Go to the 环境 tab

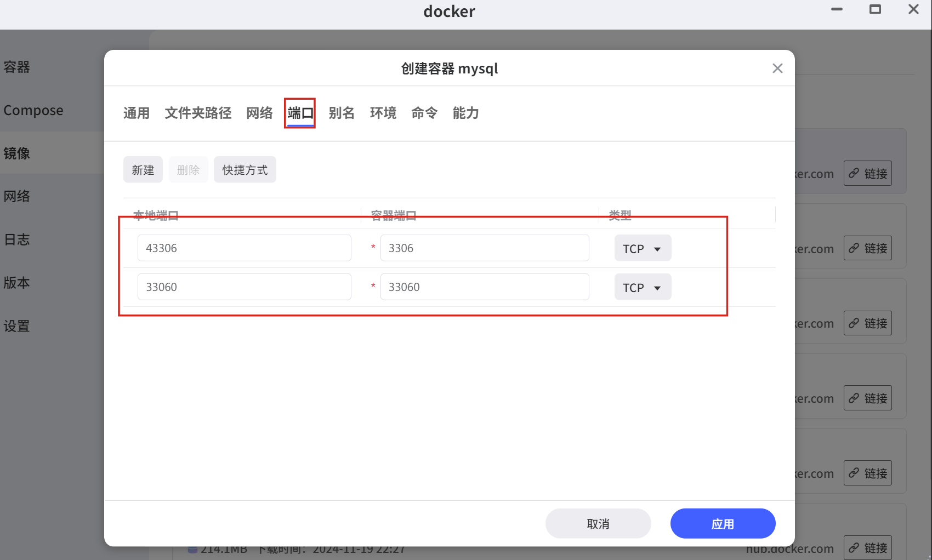pos(383,113)
